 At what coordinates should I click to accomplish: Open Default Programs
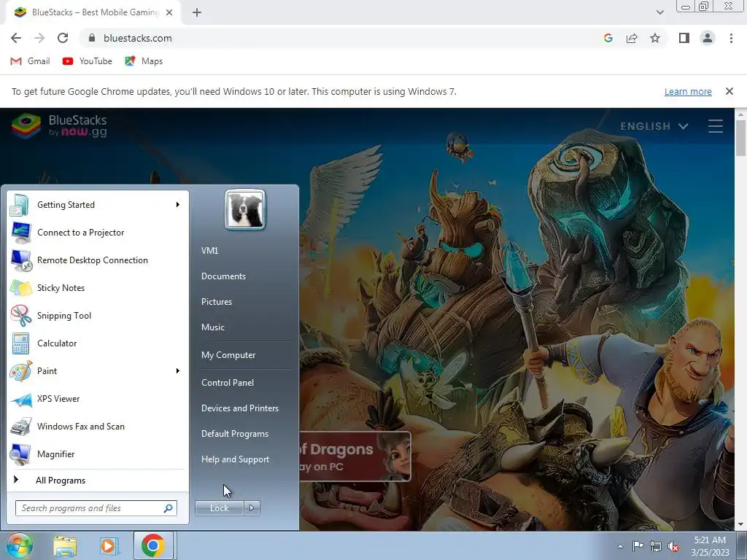(235, 434)
